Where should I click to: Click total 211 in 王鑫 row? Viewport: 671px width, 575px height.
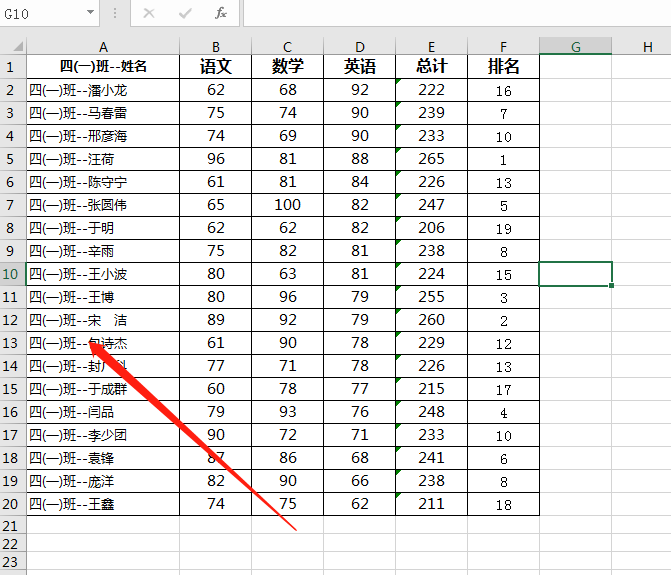(x=431, y=504)
